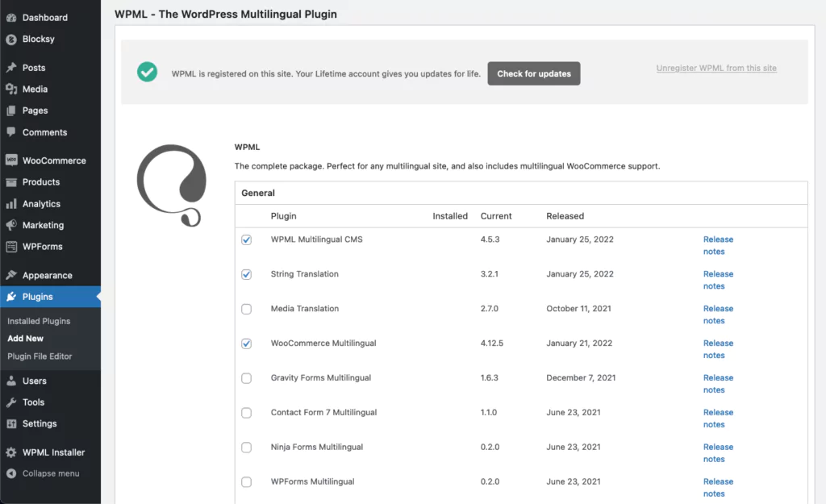Click the Installed column header

coord(450,216)
